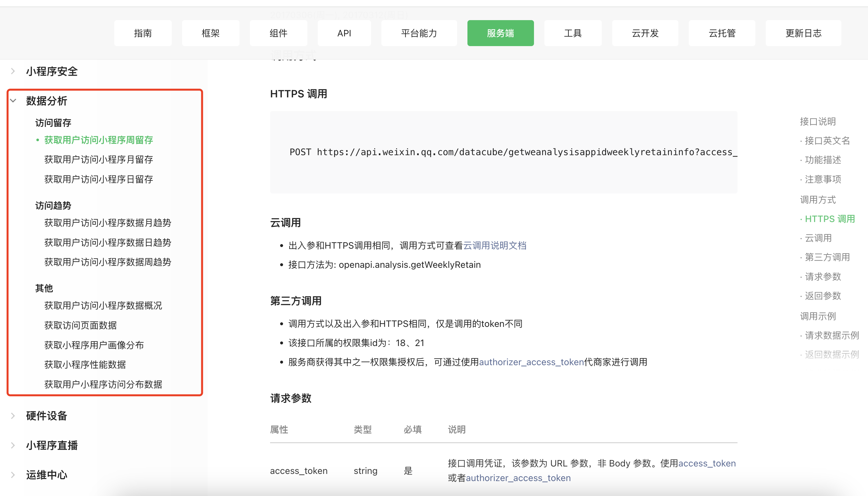The height and width of the screenshot is (496, 868).
Task: Open the 云调用说明文档 link
Action: [495, 245]
